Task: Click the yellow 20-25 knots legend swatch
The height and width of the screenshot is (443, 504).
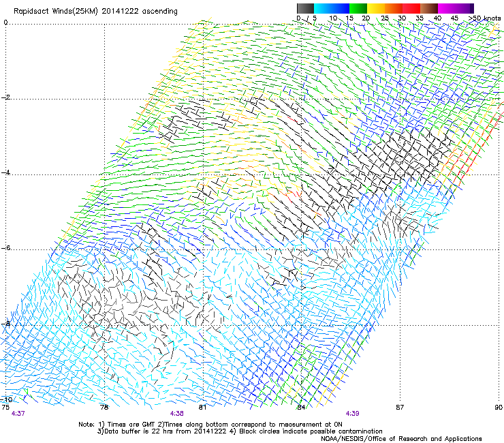Action: [376, 8]
